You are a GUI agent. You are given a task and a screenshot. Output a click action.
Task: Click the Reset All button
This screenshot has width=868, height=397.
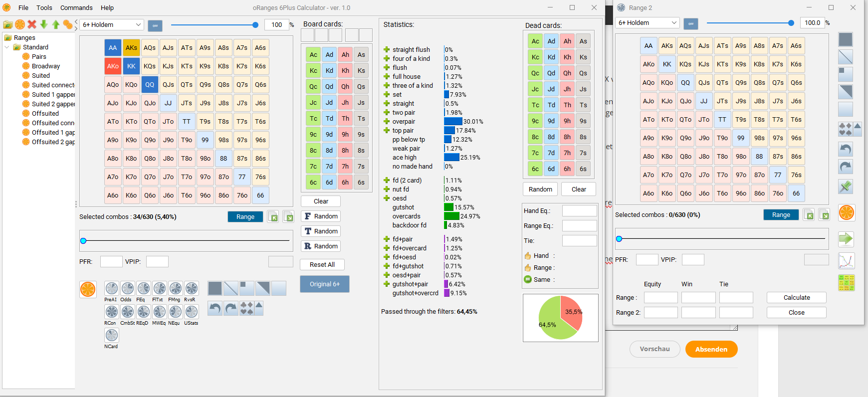click(x=322, y=265)
